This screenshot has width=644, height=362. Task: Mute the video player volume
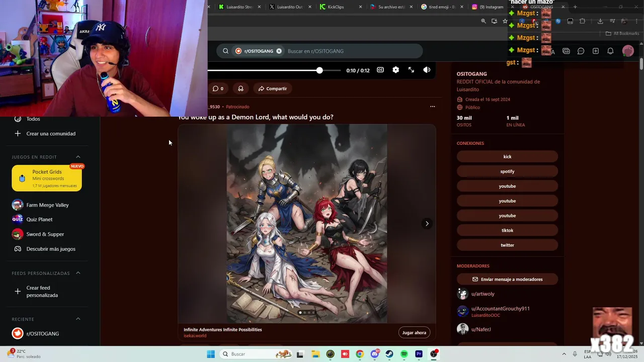pyautogui.click(x=427, y=70)
